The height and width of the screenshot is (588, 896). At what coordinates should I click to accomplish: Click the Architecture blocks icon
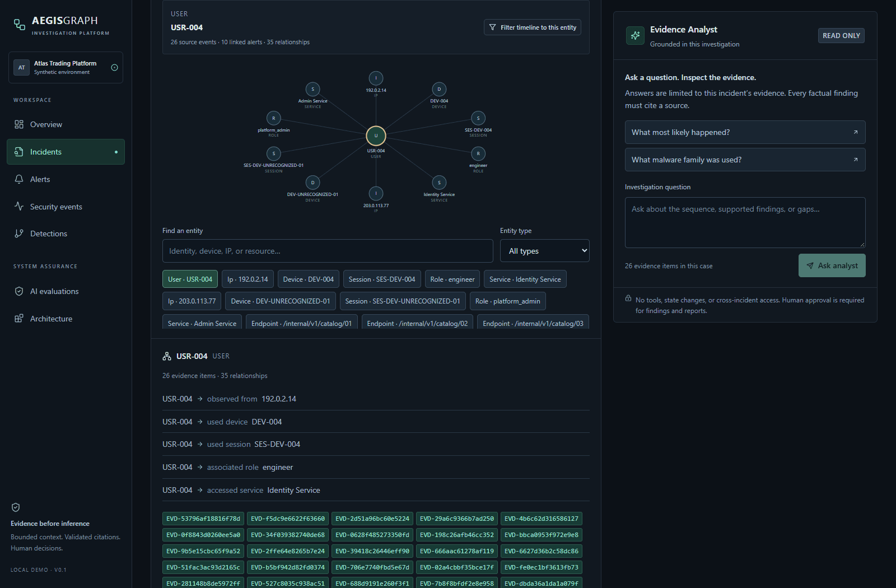[19, 318]
